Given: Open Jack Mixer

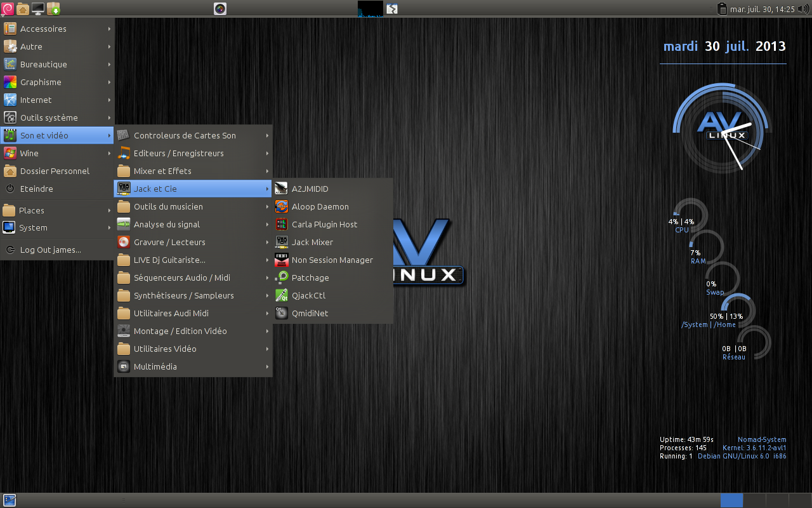Looking at the screenshot, I should tap(333, 242).
